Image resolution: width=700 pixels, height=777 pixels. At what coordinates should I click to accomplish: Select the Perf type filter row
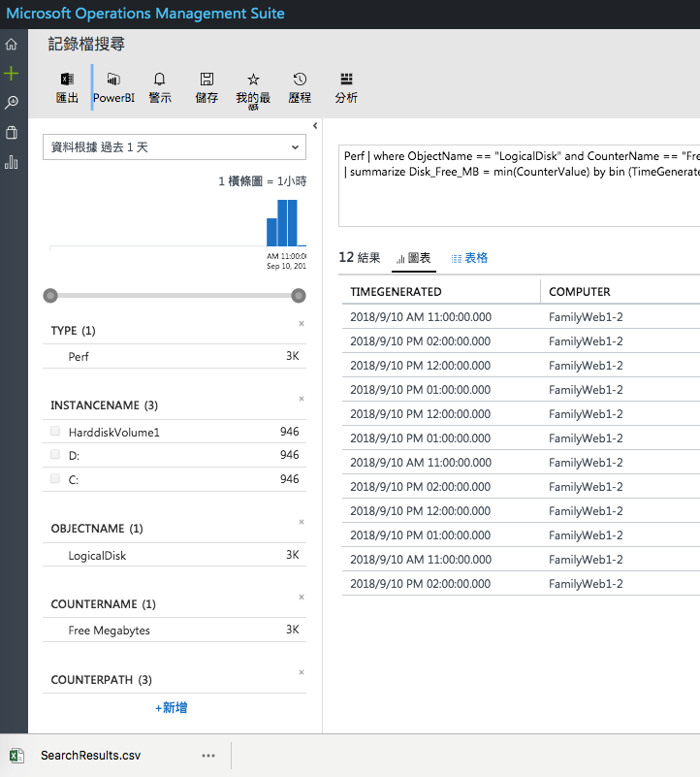pos(175,356)
